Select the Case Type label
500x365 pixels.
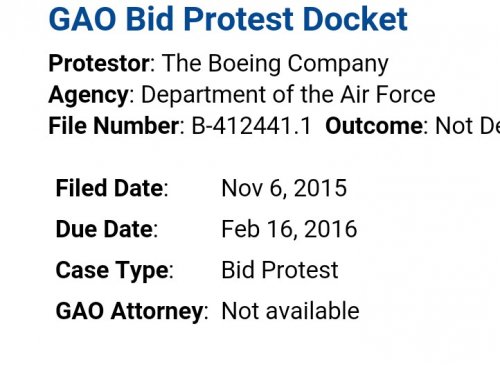tap(112, 271)
